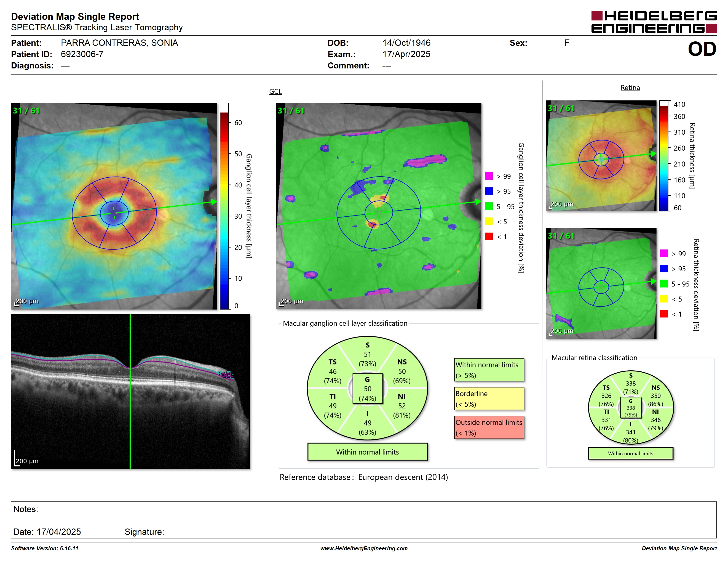Click the www.HeidelbergEngineering.com link
Screen dimensions: 728x563
[364, 548]
